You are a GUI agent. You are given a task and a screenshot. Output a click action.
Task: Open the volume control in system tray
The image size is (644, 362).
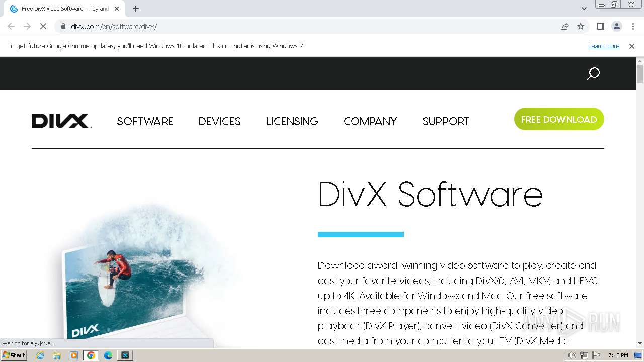pos(572,355)
